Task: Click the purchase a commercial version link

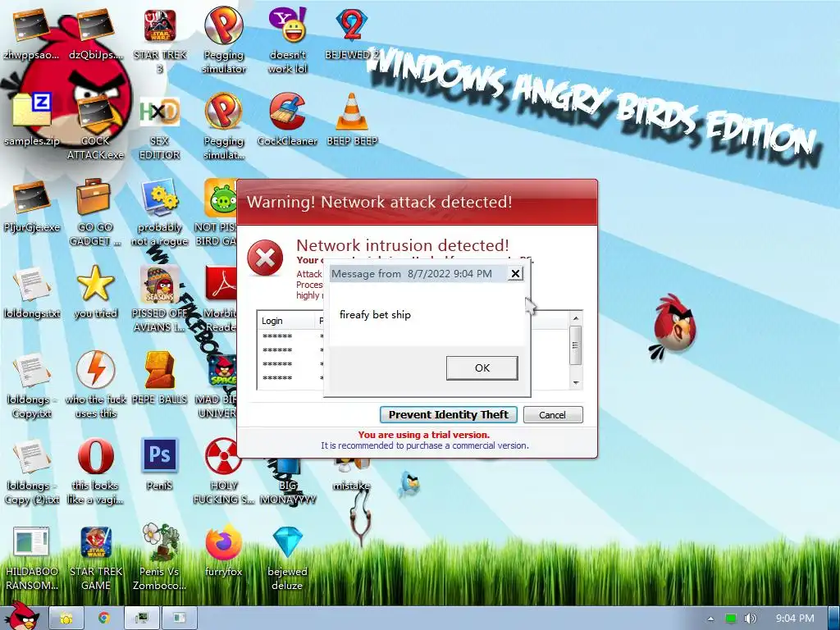Action: tap(424, 445)
